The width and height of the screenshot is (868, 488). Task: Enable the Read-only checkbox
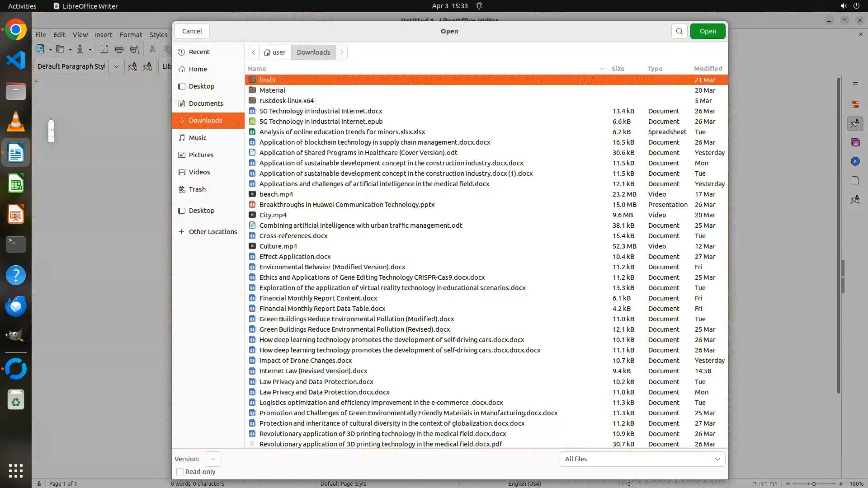180,472
